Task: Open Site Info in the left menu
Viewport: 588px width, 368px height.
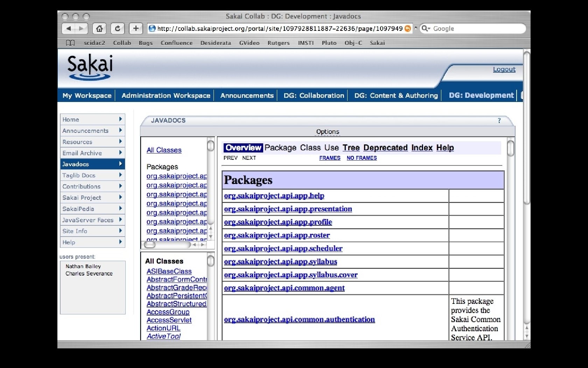Action: [92, 231]
